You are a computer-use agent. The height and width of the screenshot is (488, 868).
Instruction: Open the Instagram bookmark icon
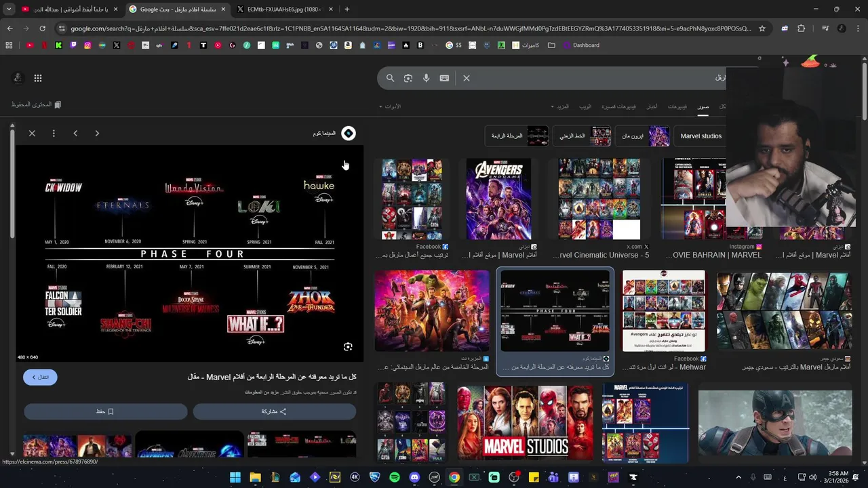click(x=87, y=45)
